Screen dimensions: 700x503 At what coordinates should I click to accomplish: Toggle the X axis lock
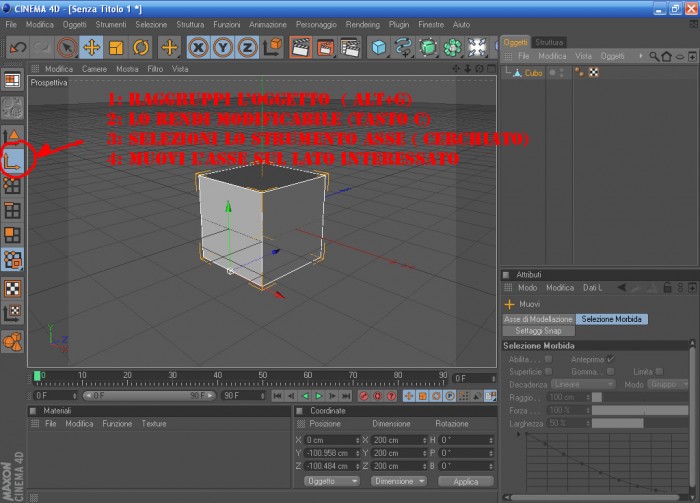pyautogui.click(x=199, y=47)
